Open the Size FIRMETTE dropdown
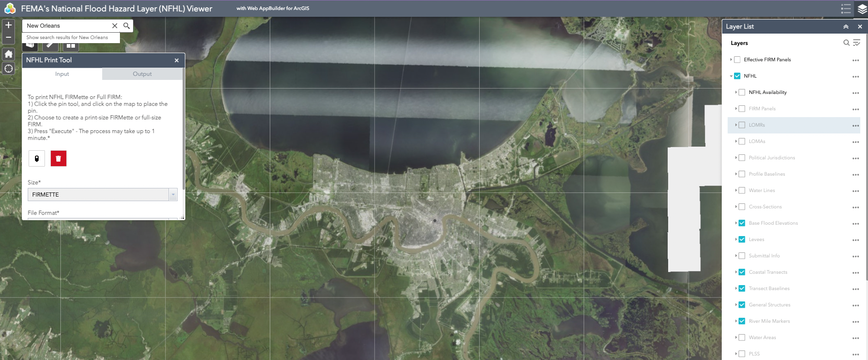This screenshot has height=360, width=868. click(173, 195)
